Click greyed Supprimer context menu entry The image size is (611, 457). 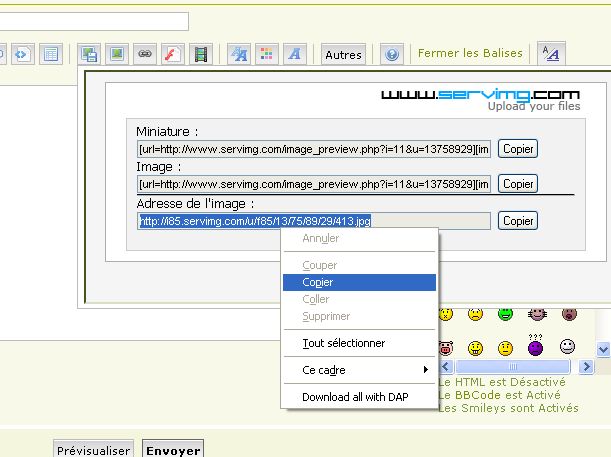pyautogui.click(x=359, y=316)
